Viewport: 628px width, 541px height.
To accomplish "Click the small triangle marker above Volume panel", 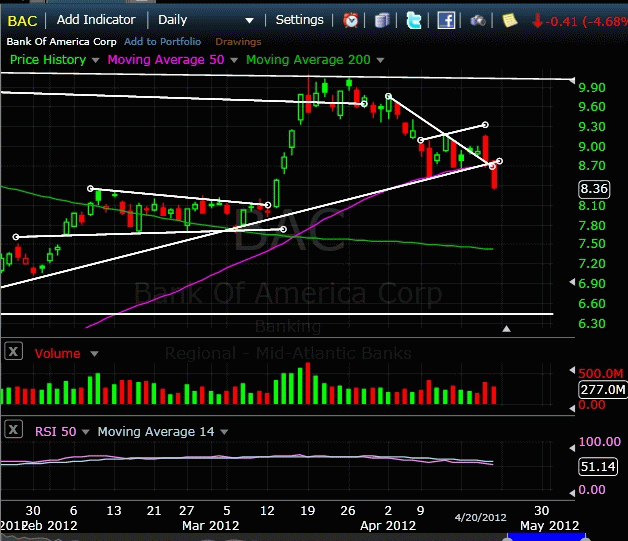I will [506, 328].
